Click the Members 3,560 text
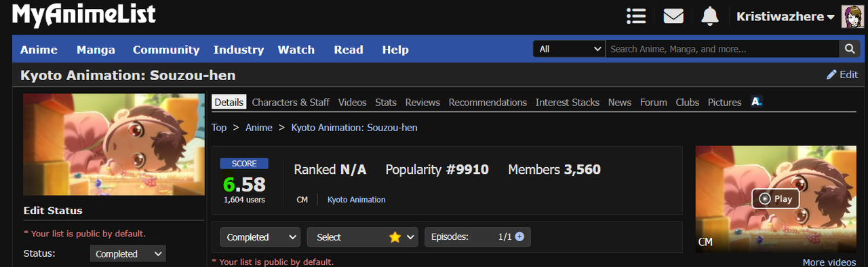 click(x=555, y=169)
